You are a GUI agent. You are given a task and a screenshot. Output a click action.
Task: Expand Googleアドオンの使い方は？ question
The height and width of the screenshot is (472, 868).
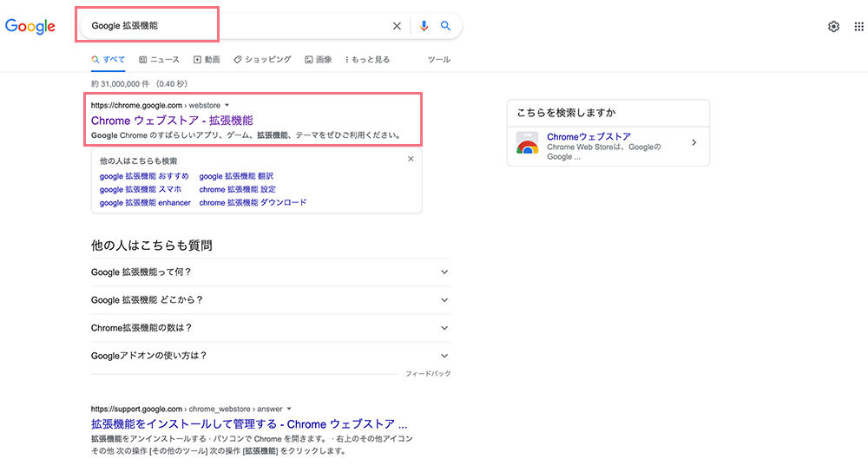pyautogui.click(x=271, y=356)
